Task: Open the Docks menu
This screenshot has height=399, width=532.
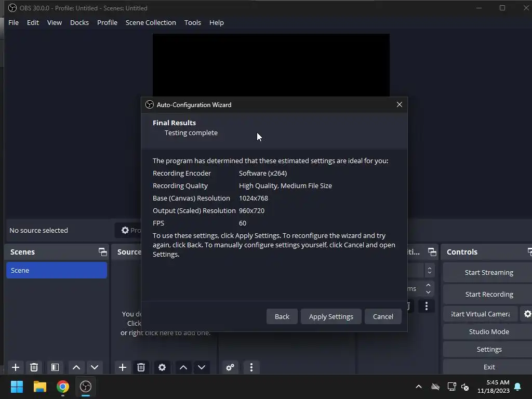Action: click(79, 22)
